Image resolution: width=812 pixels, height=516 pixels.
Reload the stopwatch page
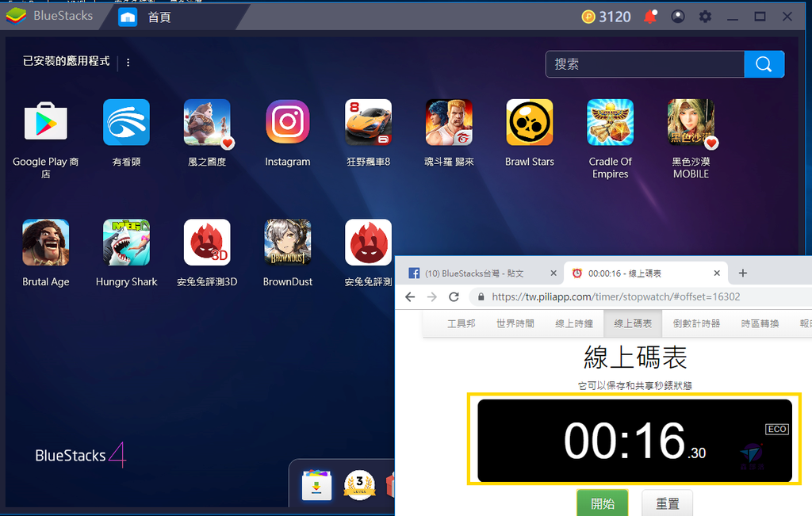point(454,296)
